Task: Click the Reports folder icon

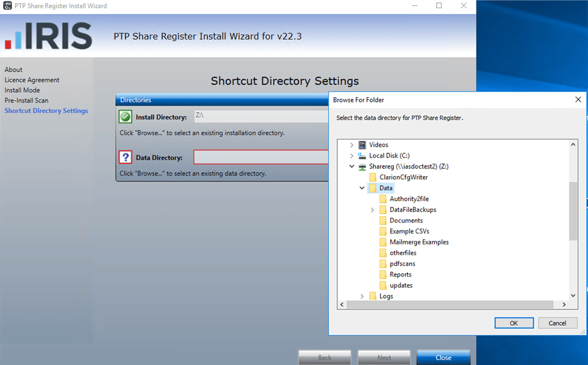Action: [382, 275]
